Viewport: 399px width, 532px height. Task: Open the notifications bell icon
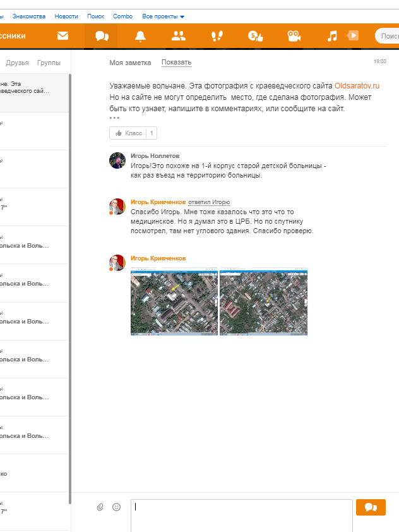140,36
